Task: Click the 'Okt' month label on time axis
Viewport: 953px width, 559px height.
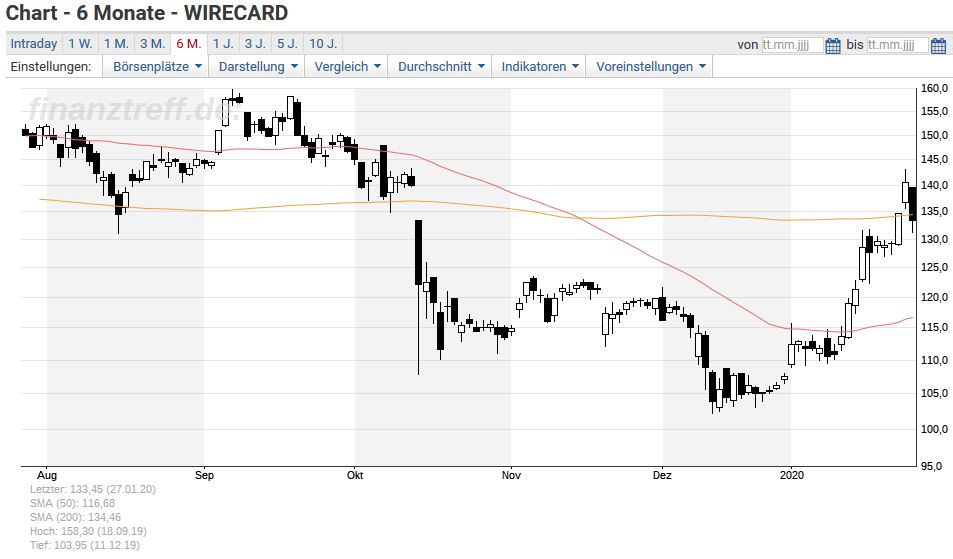Action: point(355,475)
